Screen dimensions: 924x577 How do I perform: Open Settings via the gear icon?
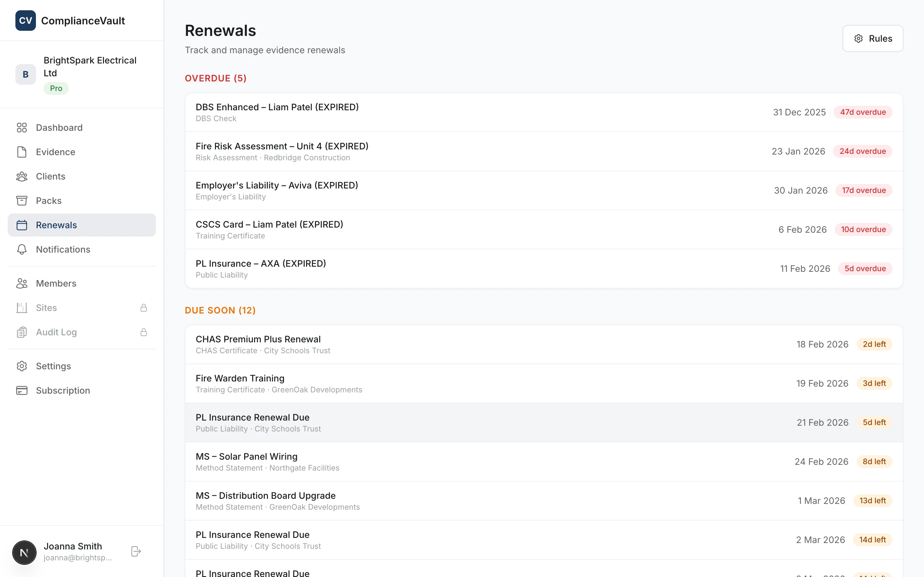(x=21, y=366)
